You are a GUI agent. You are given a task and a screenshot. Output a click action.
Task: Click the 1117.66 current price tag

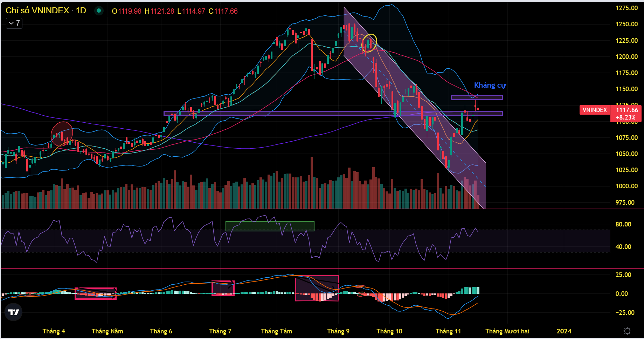click(626, 110)
